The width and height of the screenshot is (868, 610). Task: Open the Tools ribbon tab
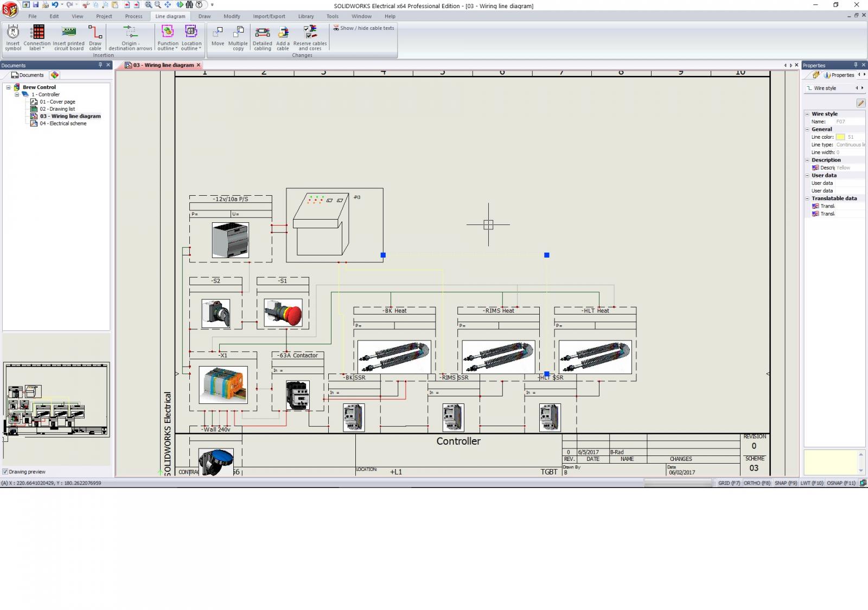tap(333, 16)
